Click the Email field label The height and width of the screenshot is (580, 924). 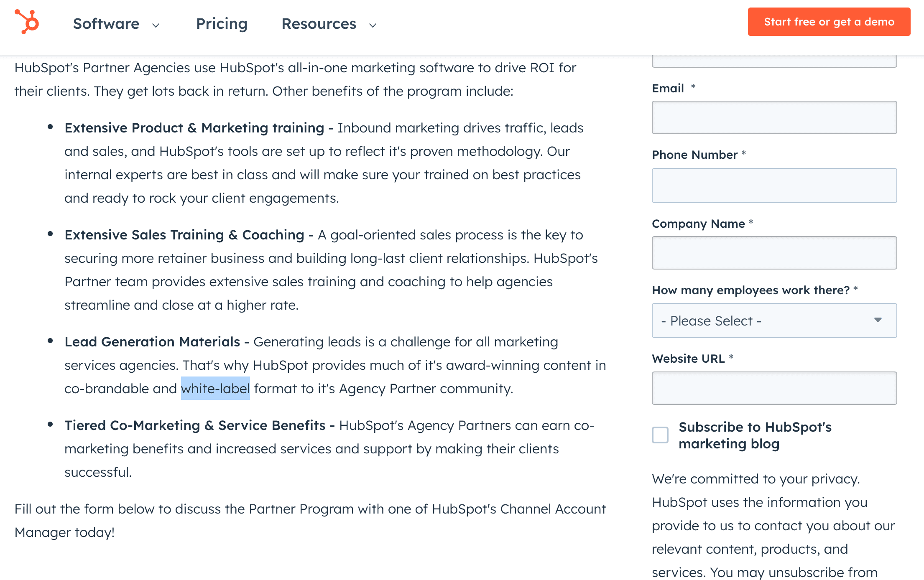click(668, 88)
